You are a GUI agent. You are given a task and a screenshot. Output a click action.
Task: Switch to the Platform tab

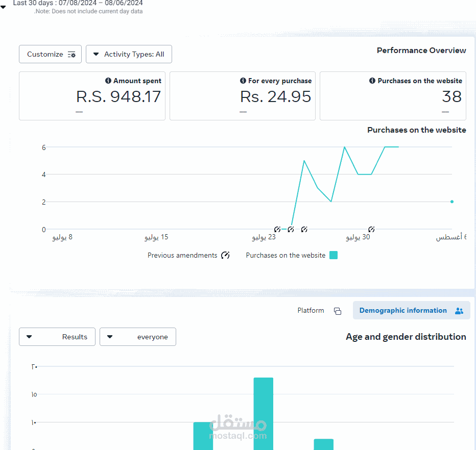(x=319, y=311)
